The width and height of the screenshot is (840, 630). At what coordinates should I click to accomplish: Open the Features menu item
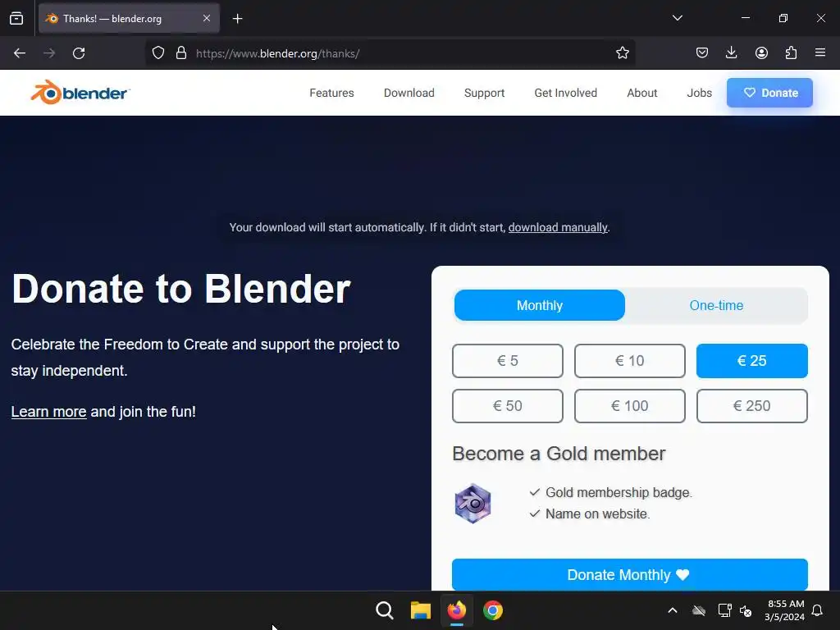click(331, 93)
